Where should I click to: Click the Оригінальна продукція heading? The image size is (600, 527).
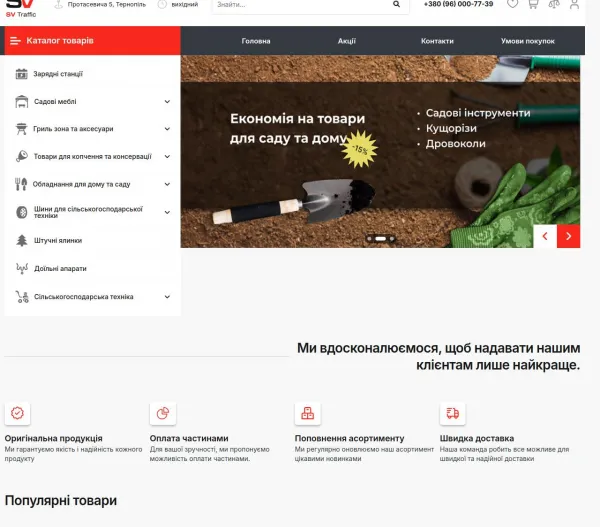54,438
